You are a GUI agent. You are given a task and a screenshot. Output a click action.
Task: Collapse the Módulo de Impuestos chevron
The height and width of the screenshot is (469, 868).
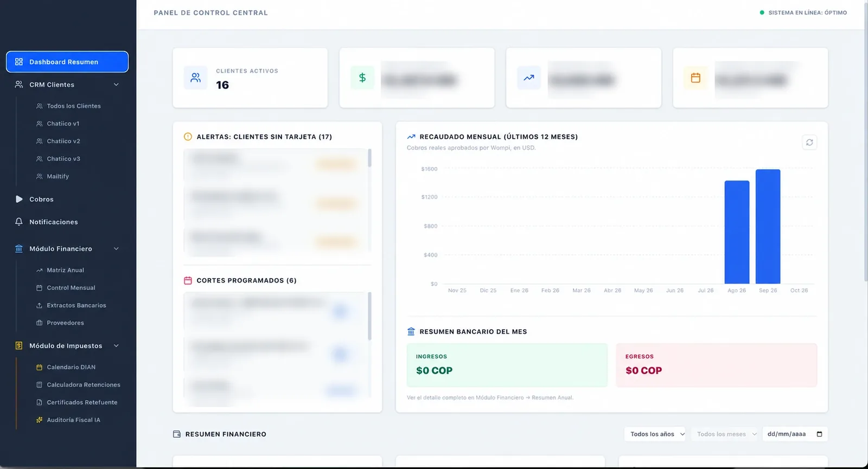116,346
